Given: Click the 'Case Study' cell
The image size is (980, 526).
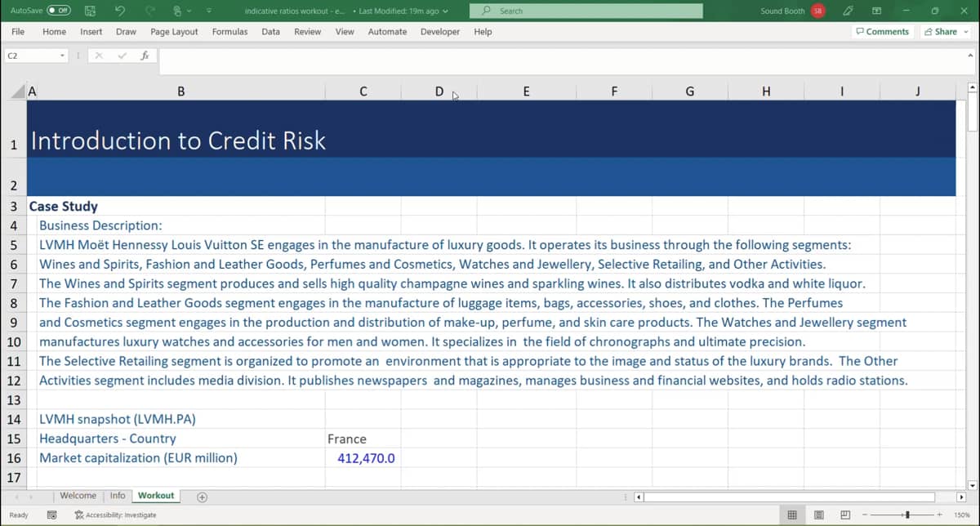Looking at the screenshot, I should 64,206.
